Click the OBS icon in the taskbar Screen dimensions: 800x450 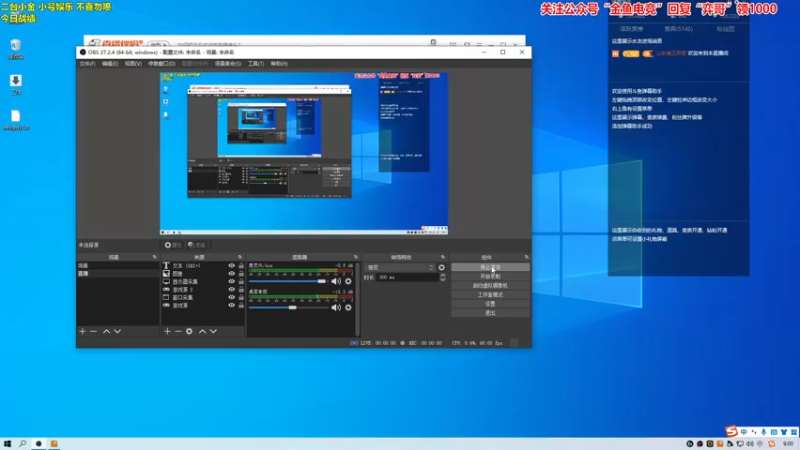coord(38,444)
